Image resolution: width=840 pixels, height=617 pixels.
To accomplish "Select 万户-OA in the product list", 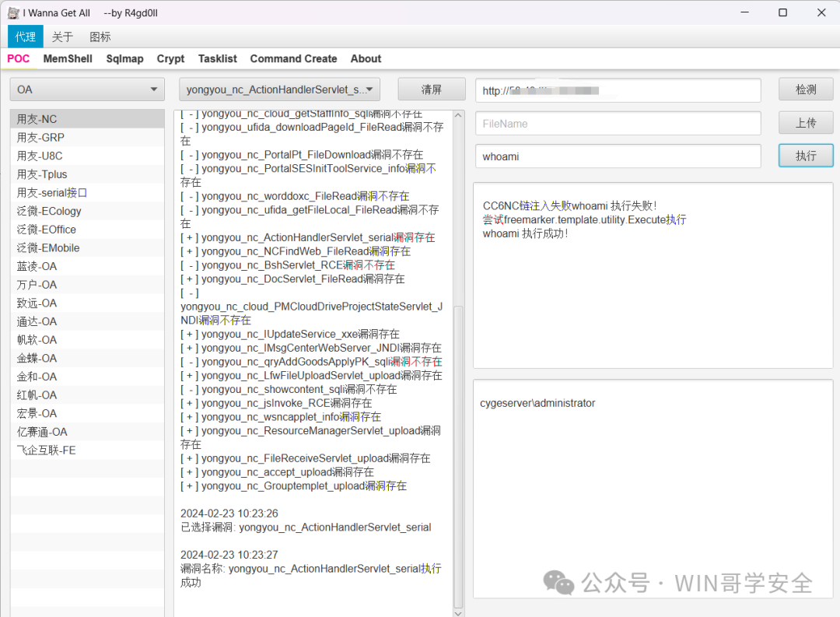I will pos(87,285).
